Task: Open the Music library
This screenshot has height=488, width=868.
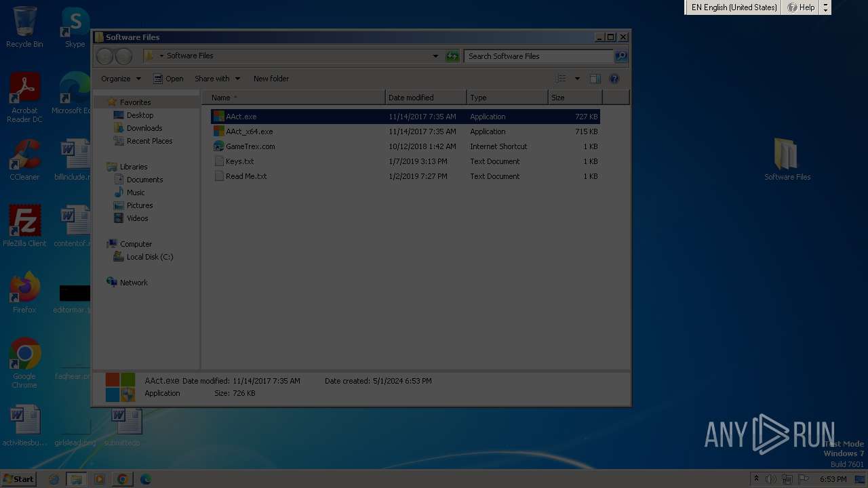Action: pos(136,192)
